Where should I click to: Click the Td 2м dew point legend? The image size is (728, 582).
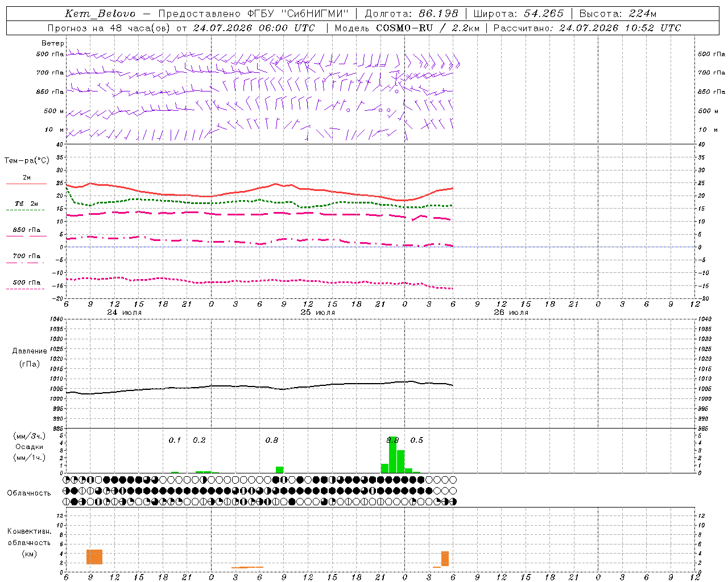click(x=26, y=206)
